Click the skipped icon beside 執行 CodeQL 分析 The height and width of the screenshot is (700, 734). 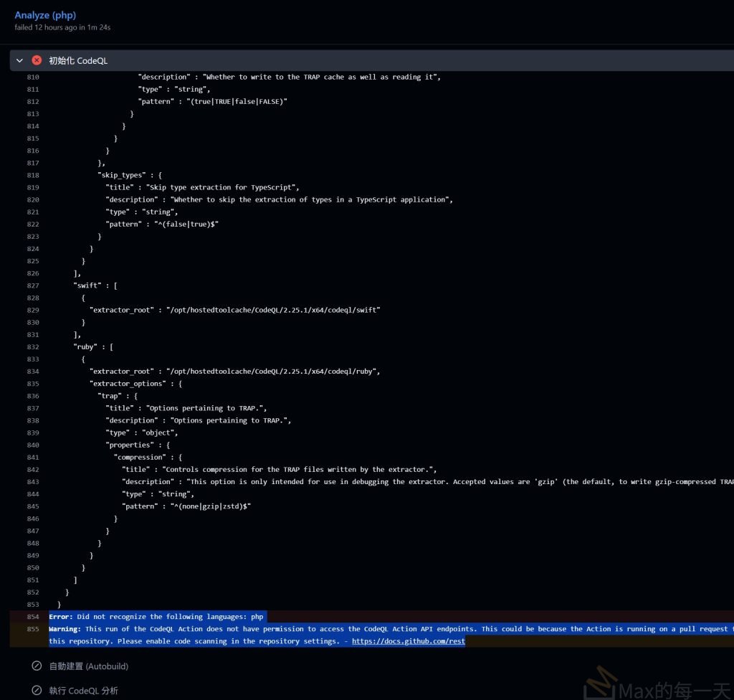pos(37,691)
